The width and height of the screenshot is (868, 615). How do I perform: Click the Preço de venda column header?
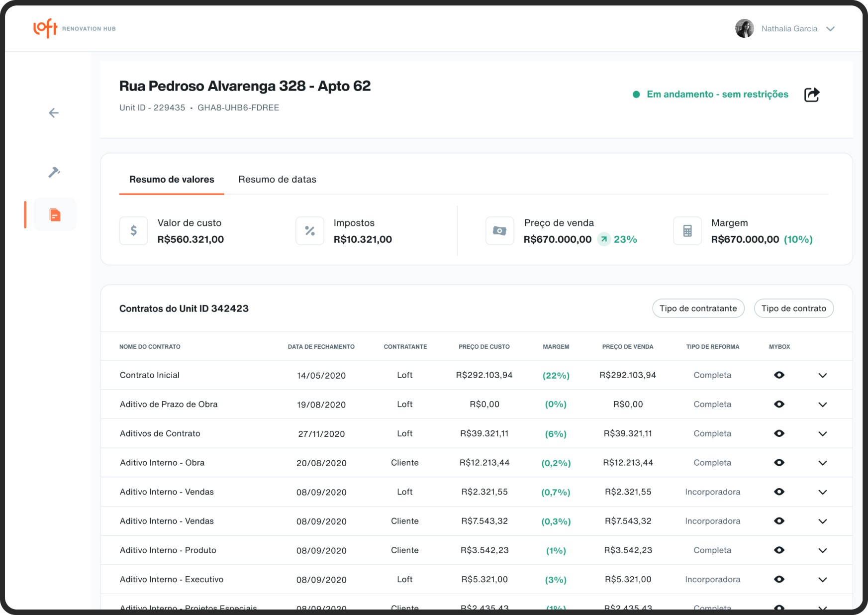point(628,347)
